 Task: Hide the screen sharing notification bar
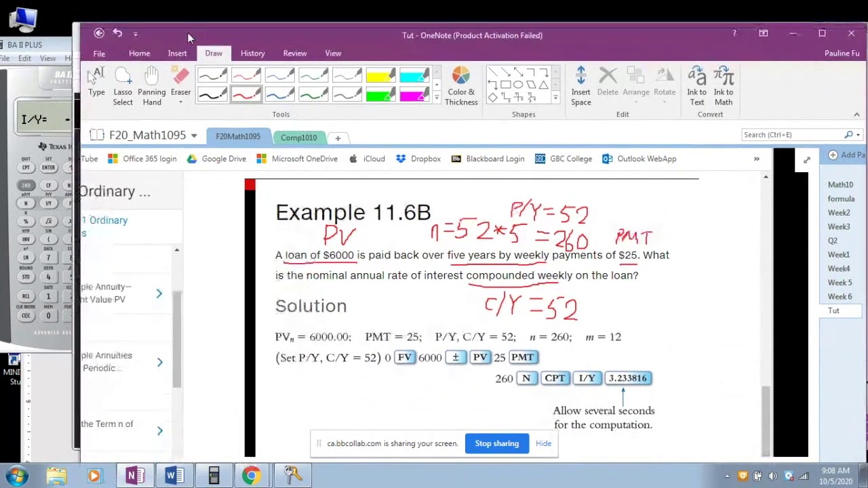(543, 443)
